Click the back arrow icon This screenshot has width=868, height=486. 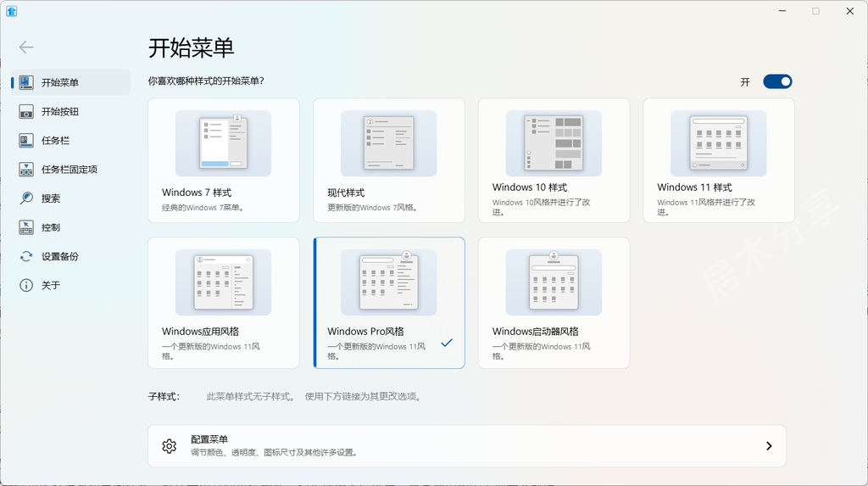26,47
